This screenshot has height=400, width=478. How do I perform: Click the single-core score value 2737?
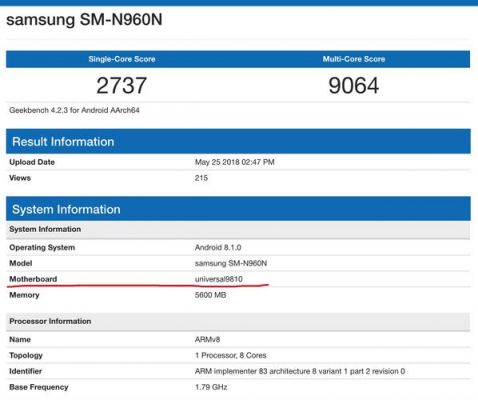coord(122,85)
